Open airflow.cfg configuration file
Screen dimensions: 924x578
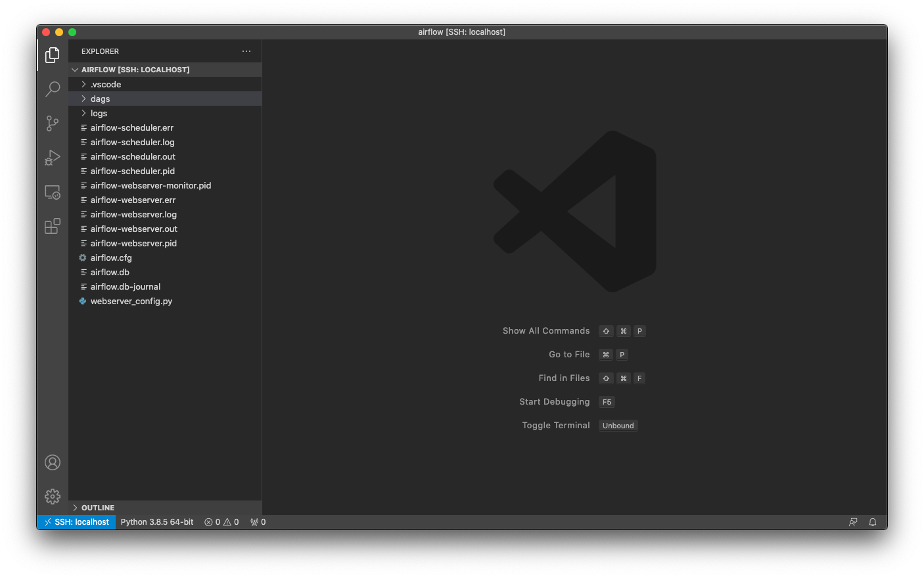tap(165, 257)
